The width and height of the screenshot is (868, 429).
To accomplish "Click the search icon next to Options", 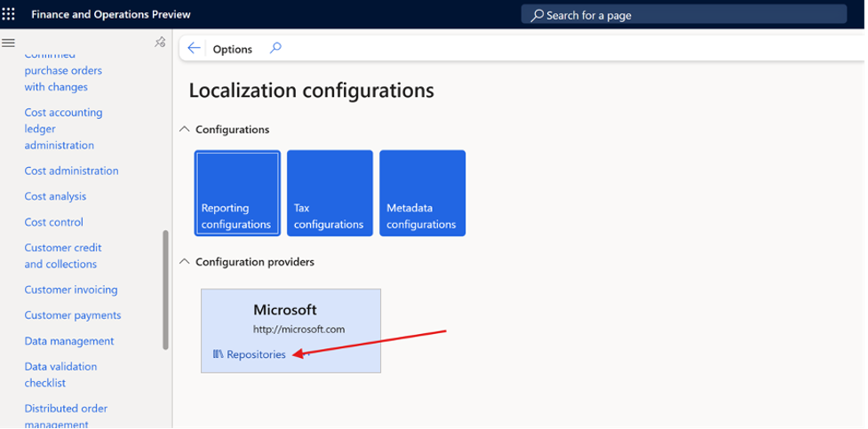I will [x=275, y=48].
